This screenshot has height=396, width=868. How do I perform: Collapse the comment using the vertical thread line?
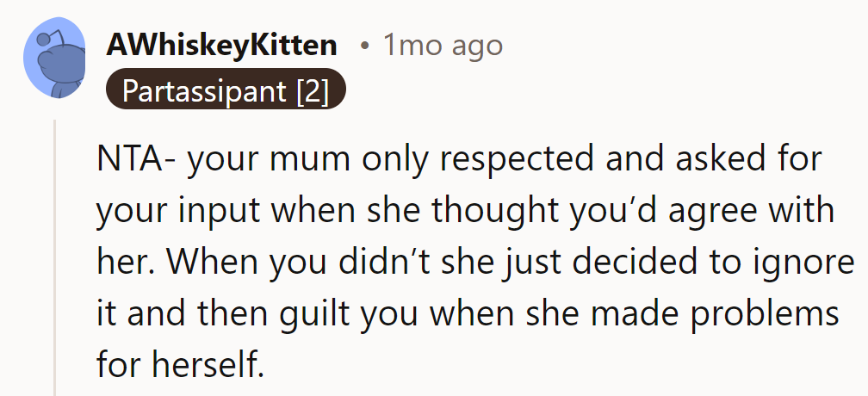tap(55, 258)
